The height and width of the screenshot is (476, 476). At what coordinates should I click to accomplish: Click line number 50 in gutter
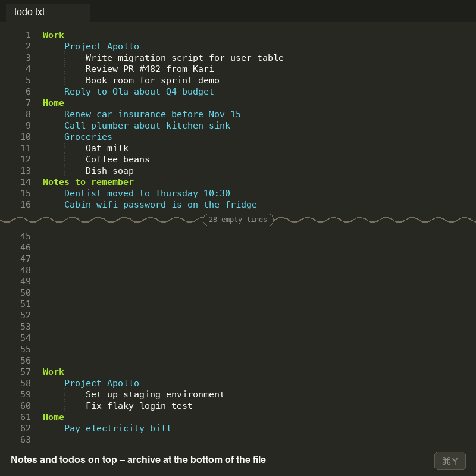pos(26,293)
